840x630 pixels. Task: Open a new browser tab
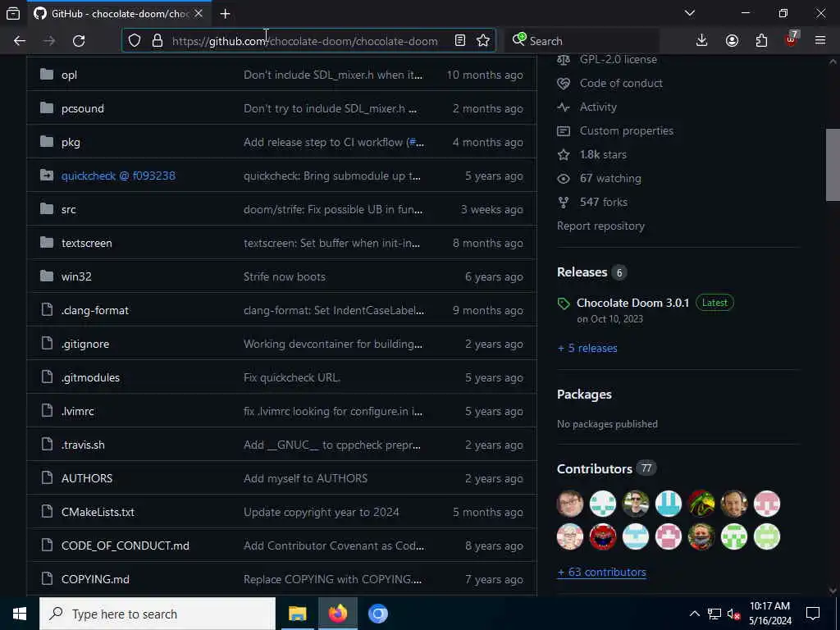225,14
